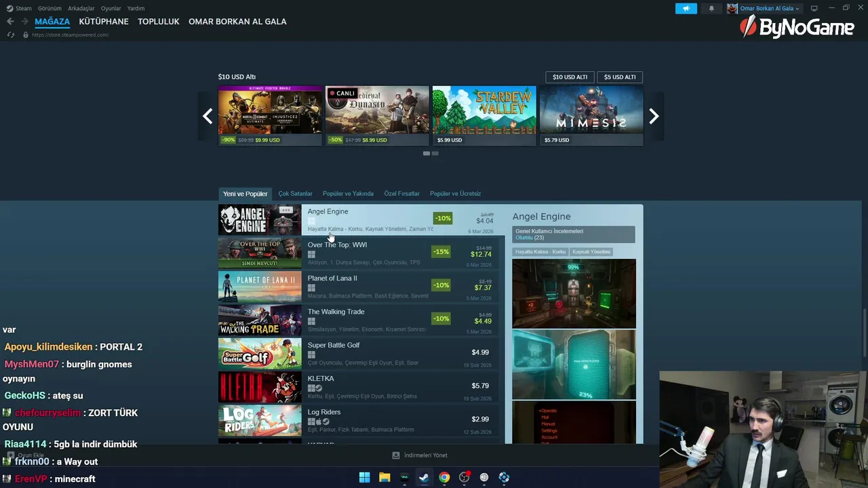Click the $10 USD ALTI button

pos(570,77)
